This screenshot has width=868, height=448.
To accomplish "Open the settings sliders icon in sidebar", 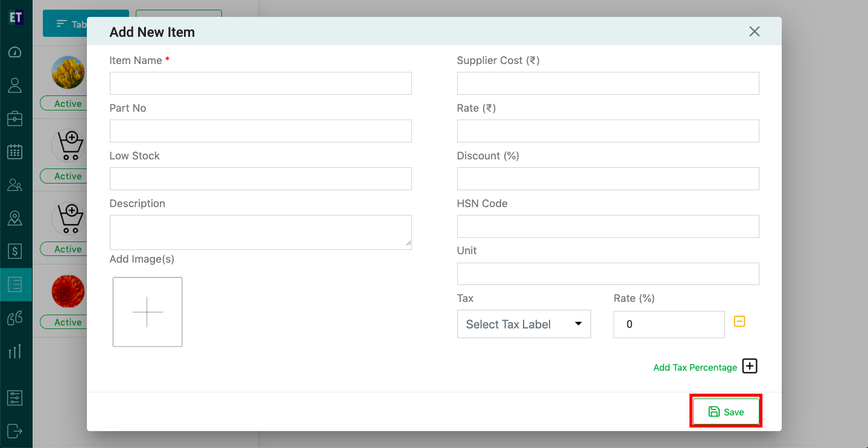I will click(x=15, y=398).
